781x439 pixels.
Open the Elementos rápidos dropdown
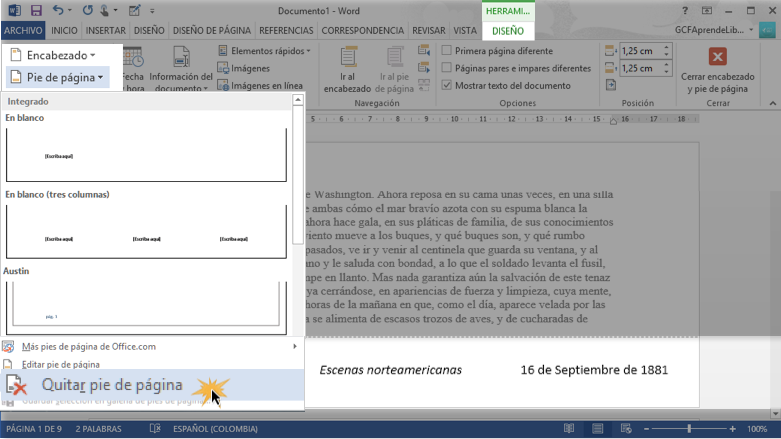[264, 50]
